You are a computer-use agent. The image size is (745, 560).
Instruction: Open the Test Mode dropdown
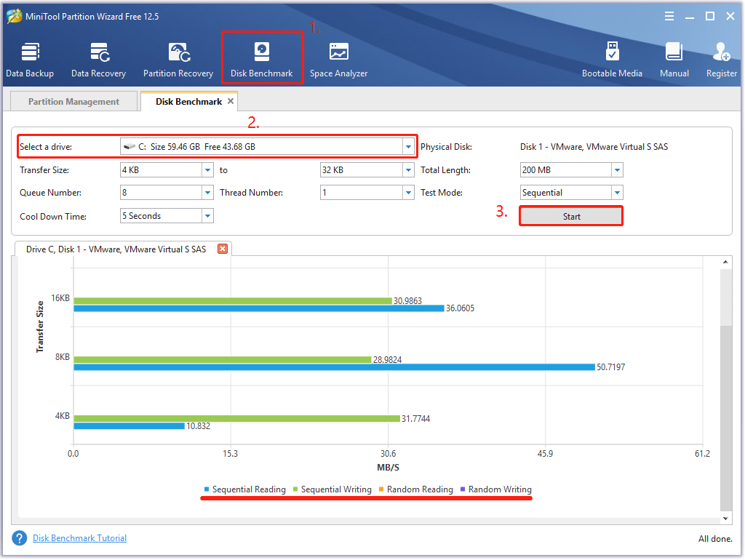click(617, 193)
